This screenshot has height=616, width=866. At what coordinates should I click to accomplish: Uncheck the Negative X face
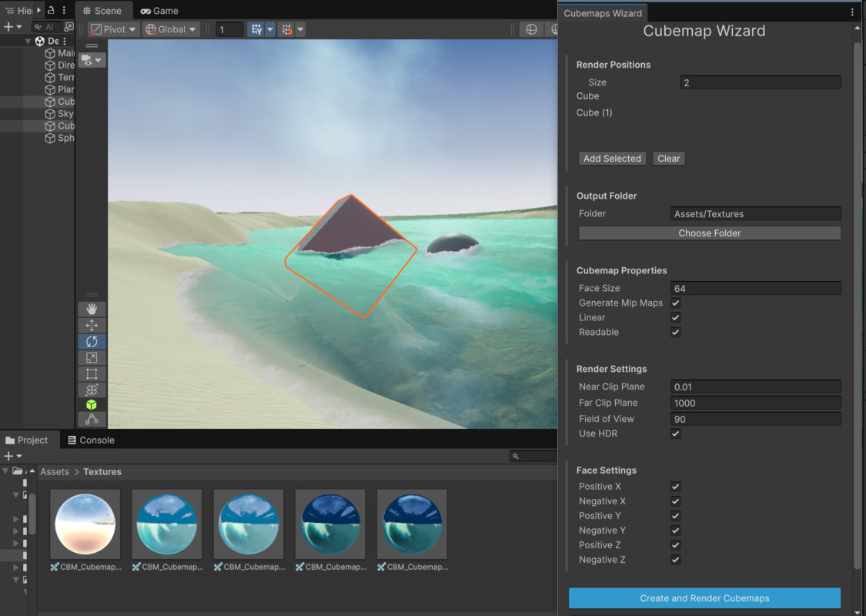pyautogui.click(x=675, y=501)
